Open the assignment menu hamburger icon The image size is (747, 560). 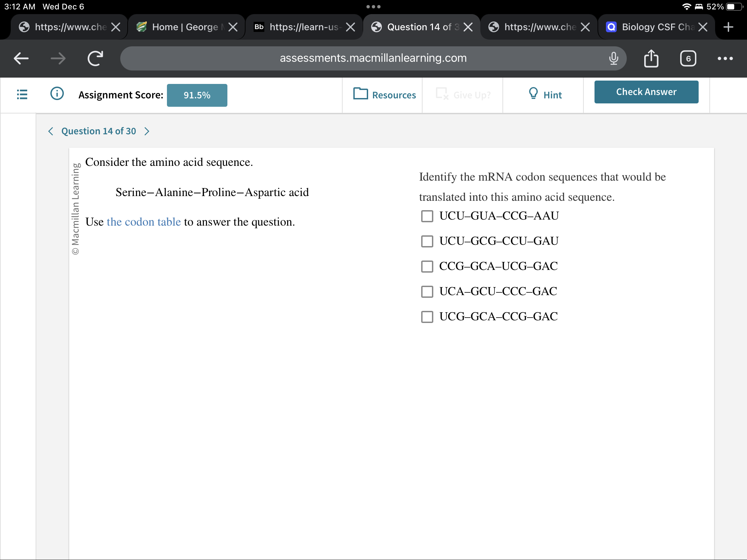21,95
